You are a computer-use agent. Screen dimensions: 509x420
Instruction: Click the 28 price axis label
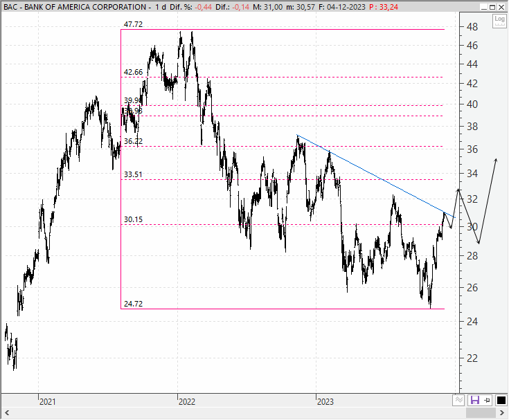472,256
